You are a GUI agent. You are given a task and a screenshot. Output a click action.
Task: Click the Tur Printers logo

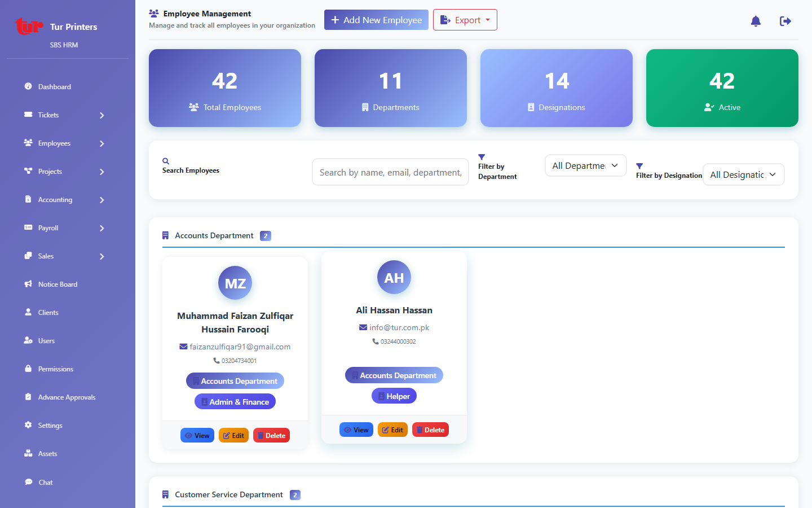point(29,27)
